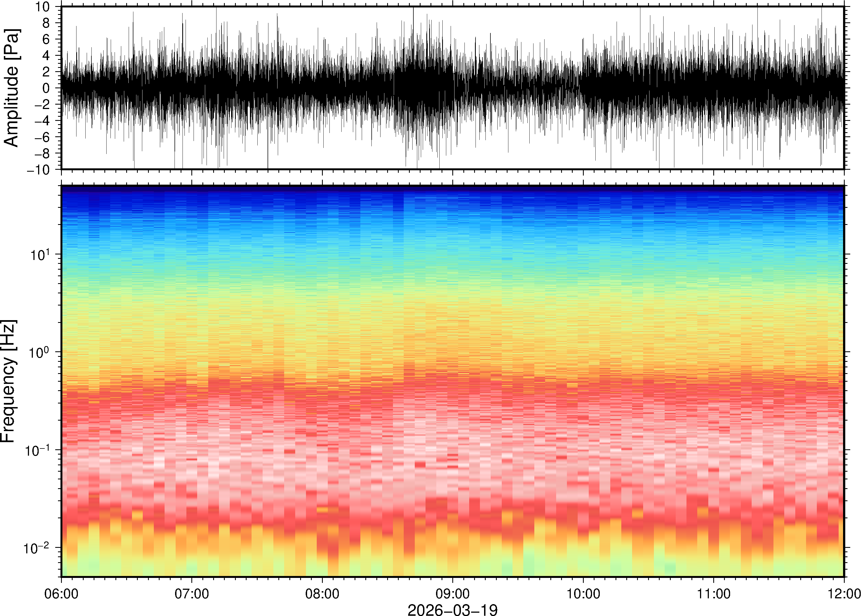Click the amplitude tick label -10
861x616 pixels.
38,170
